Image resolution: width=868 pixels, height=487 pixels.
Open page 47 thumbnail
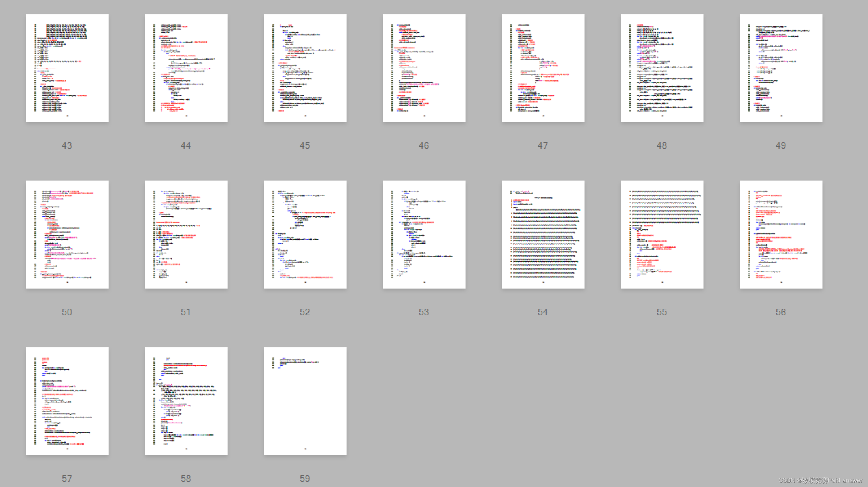point(543,68)
